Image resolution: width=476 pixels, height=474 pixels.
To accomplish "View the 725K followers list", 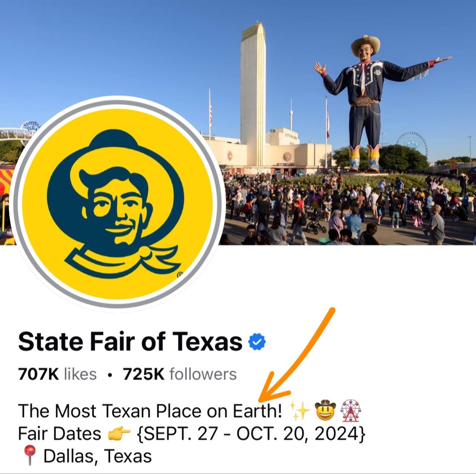I will tap(180, 374).
